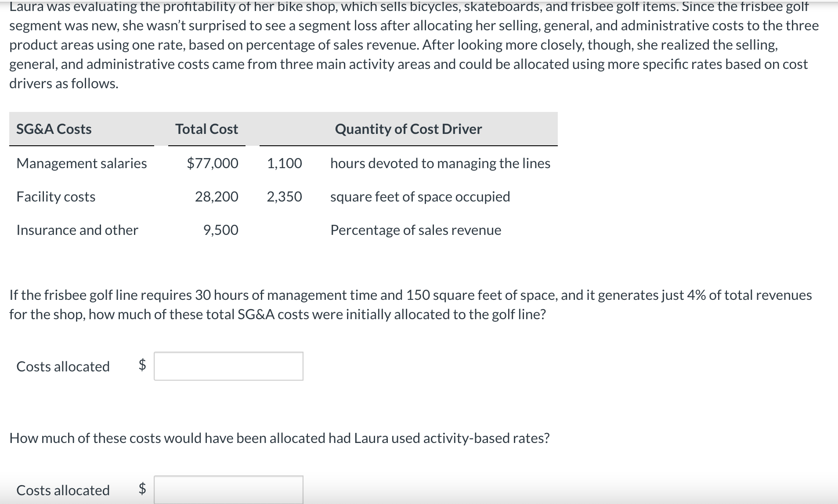The height and width of the screenshot is (504, 838).
Task: Click the Facility costs row label
Action: click(55, 196)
